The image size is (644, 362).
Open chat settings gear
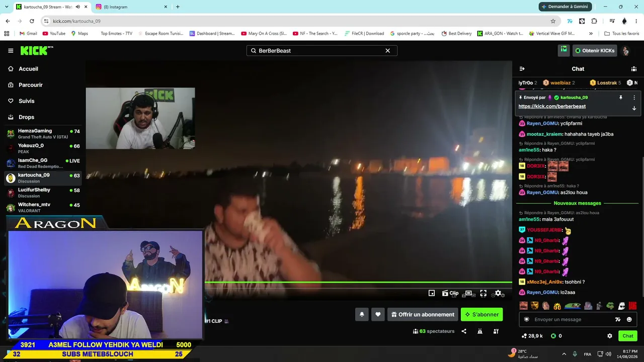610,336
